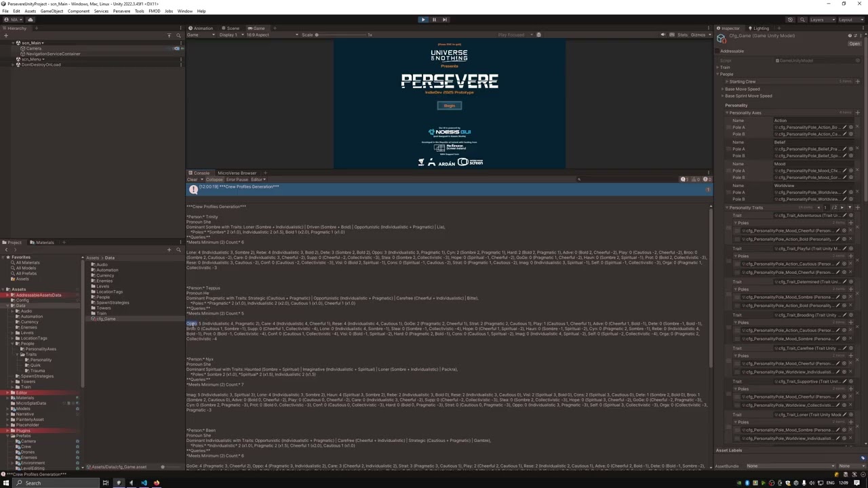Open the undo history icon
Viewport: 868px width, 488px height.
click(790, 20)
